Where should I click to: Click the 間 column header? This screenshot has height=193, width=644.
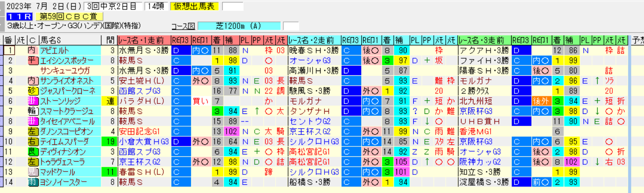pyautogui.click(x=109, y=40)
